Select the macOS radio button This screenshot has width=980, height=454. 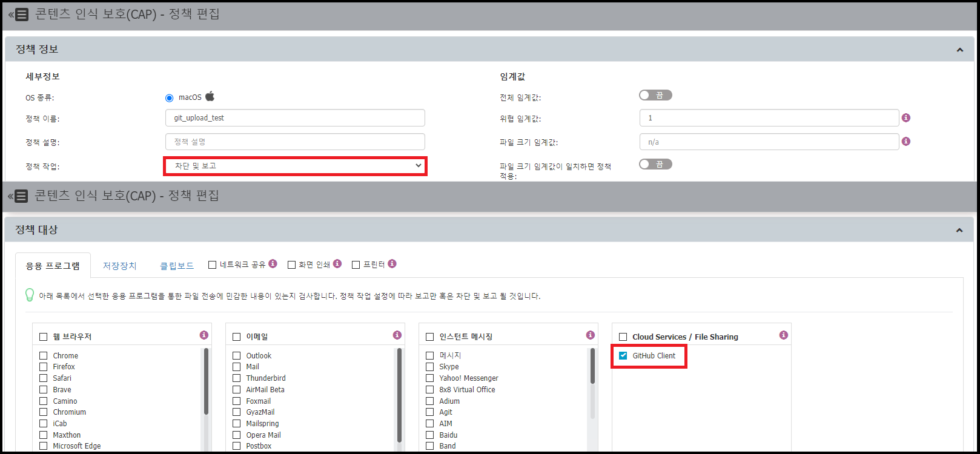tap(170, 98)
